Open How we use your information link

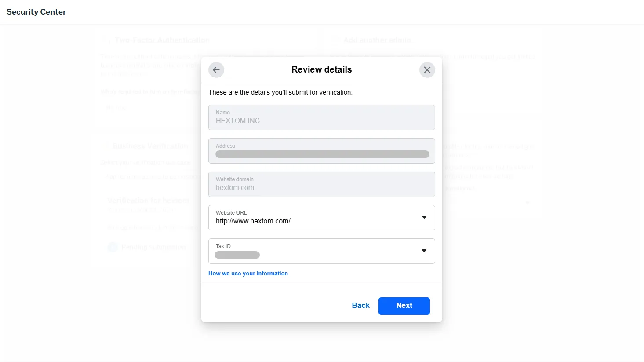[x=248, y=273]
